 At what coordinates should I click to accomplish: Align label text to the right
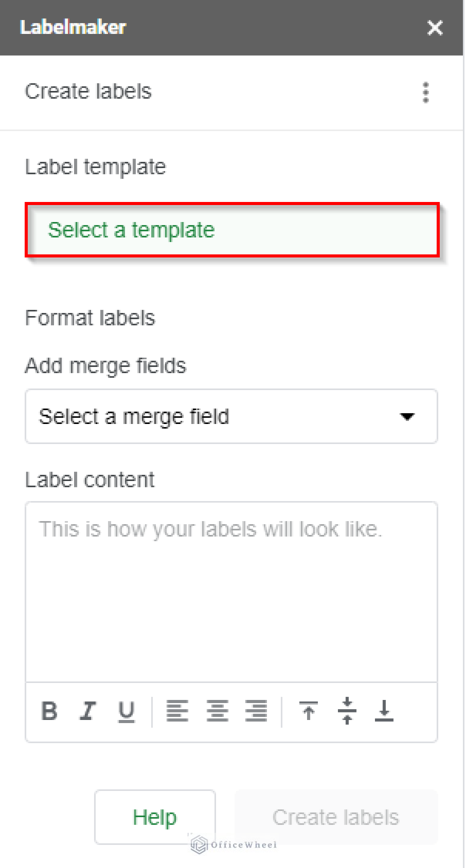pos(256,711)
